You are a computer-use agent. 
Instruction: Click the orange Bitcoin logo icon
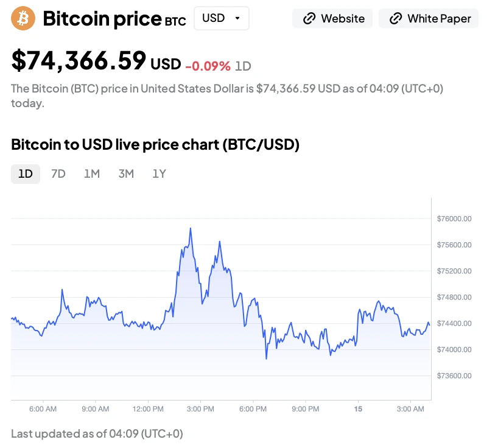(x=23, y=19)
